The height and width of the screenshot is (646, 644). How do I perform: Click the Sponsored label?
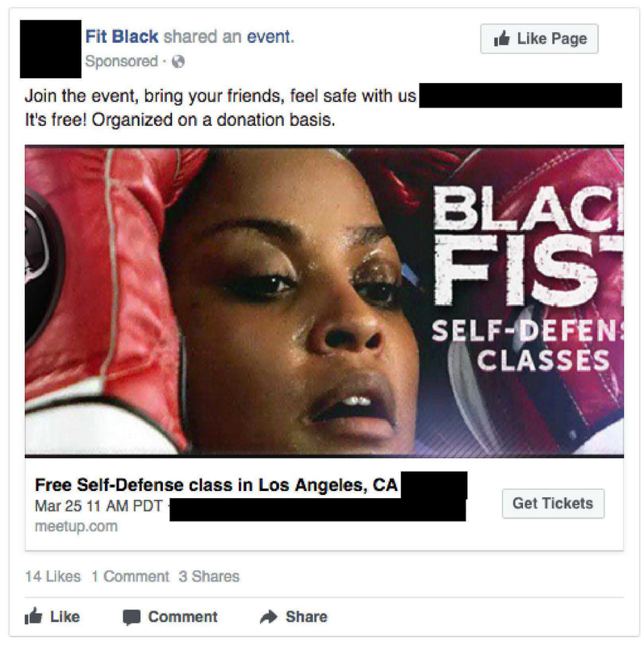(122, 61)
